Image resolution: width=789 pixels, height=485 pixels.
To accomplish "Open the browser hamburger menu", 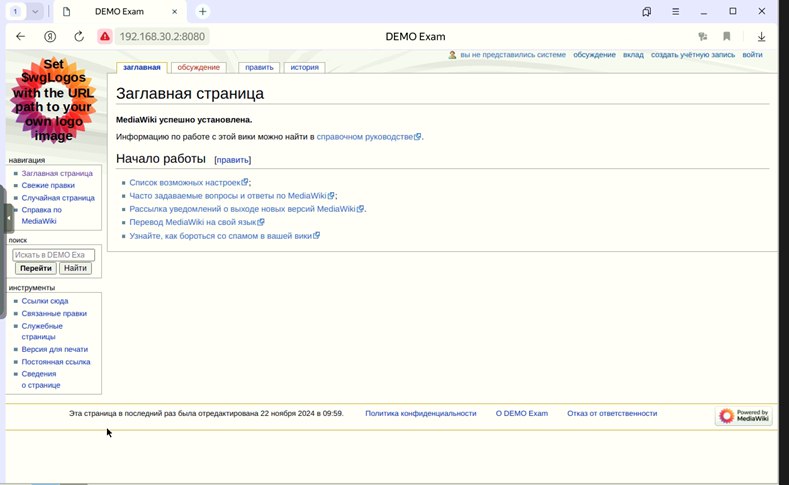I will click(675, 11).
